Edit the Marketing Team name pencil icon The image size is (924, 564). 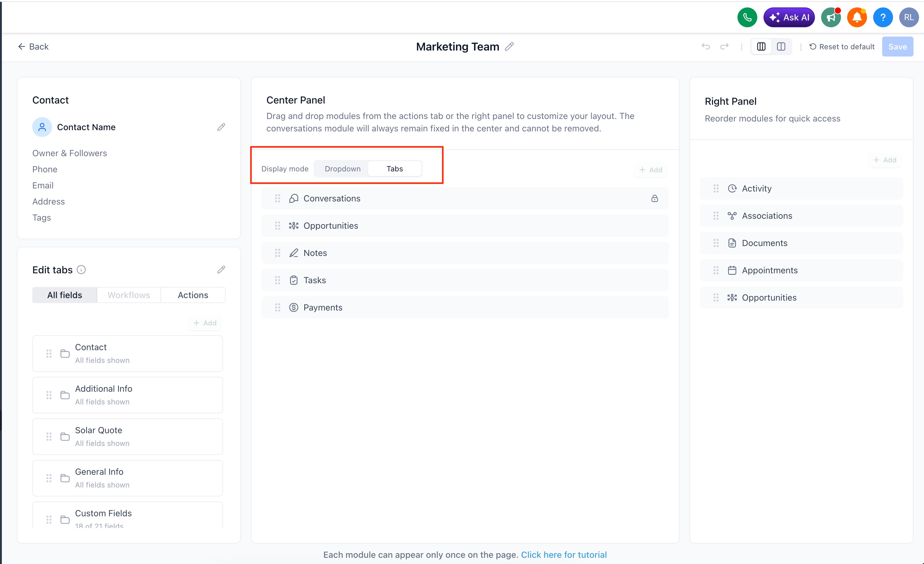click(x=509, y=46)
